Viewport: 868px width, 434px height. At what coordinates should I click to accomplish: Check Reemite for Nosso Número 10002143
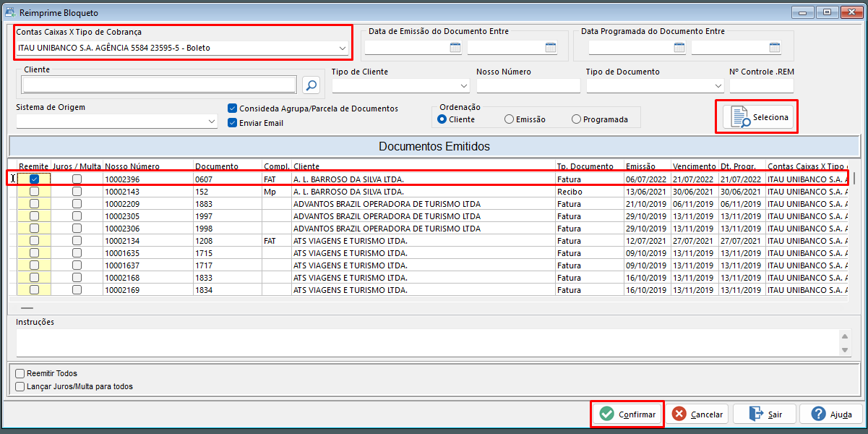point(34,192)
